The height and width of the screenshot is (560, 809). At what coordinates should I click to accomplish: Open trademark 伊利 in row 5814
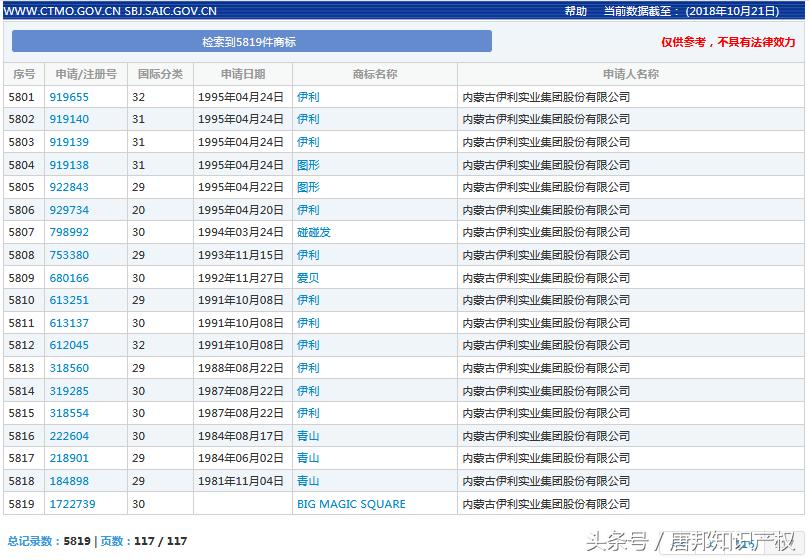tap(308, 391)
